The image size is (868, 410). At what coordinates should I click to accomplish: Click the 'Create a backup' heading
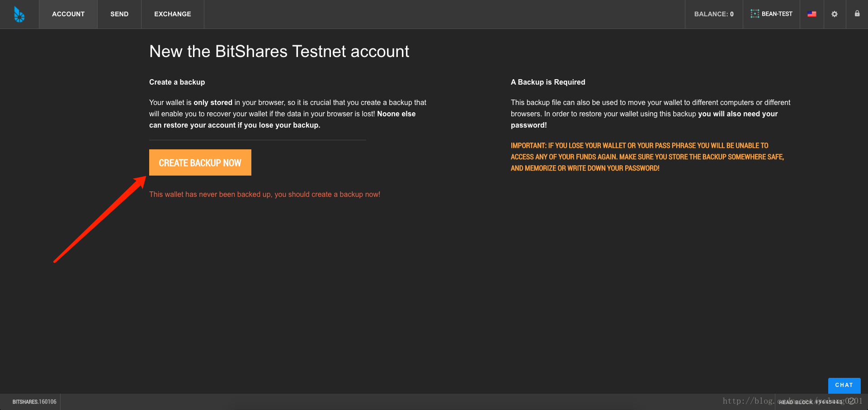(177, 82)
